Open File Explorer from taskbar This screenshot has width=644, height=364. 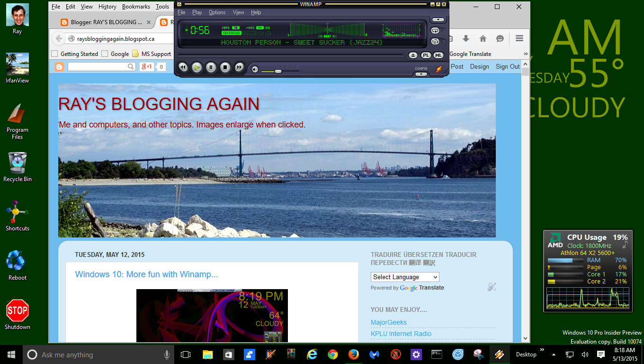coord(208,355)
